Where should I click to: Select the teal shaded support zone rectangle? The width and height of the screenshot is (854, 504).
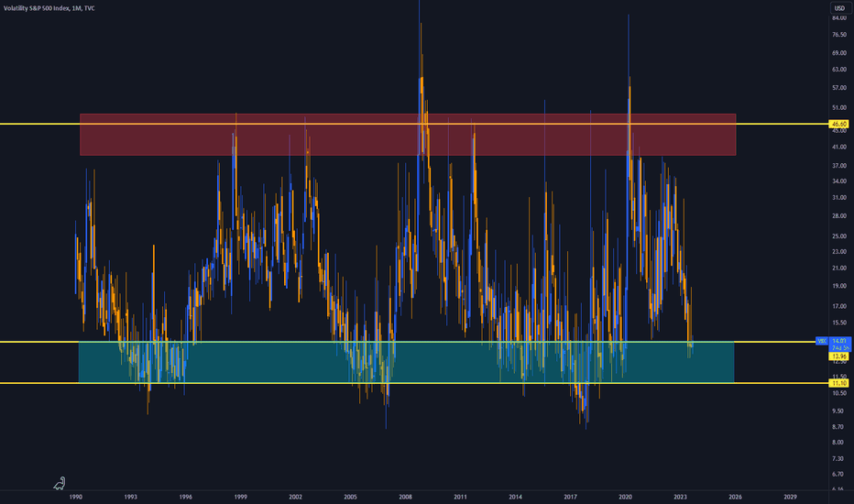pyautogui.click(x=406, y=362)
